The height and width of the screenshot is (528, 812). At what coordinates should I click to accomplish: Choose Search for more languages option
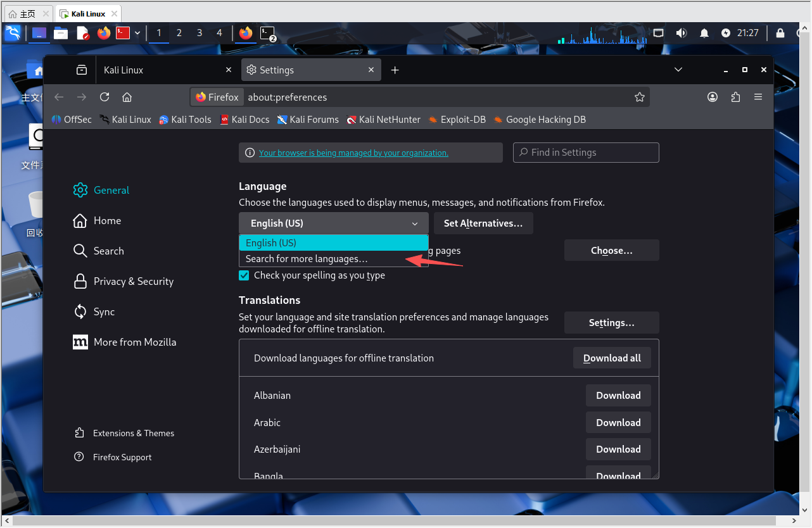(334, 258)
